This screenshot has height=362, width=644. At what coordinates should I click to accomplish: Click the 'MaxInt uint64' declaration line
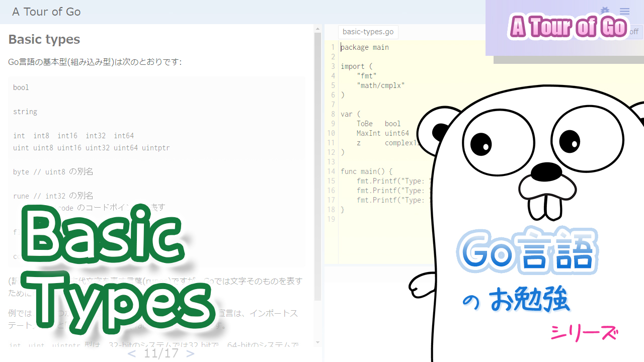tap(383, 133)
